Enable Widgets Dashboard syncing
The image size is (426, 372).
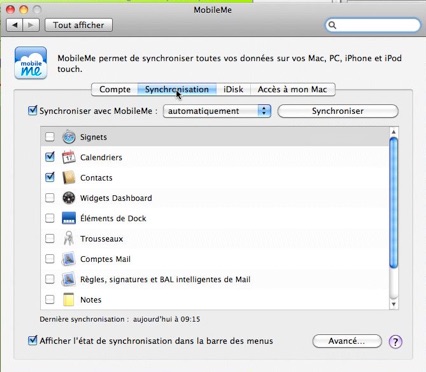click(x=50, y=198)
